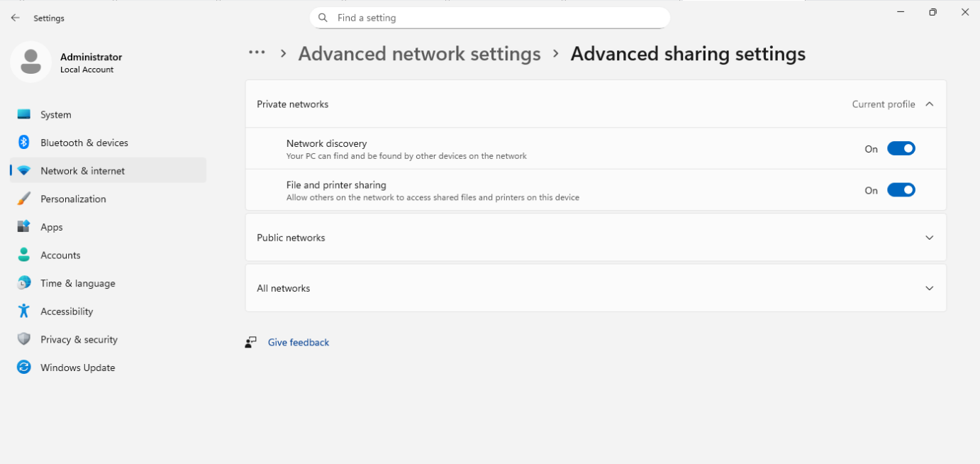Open breadcrumb ellipsis for parent pages
The image size is (980, 464).
click(257, 53)
